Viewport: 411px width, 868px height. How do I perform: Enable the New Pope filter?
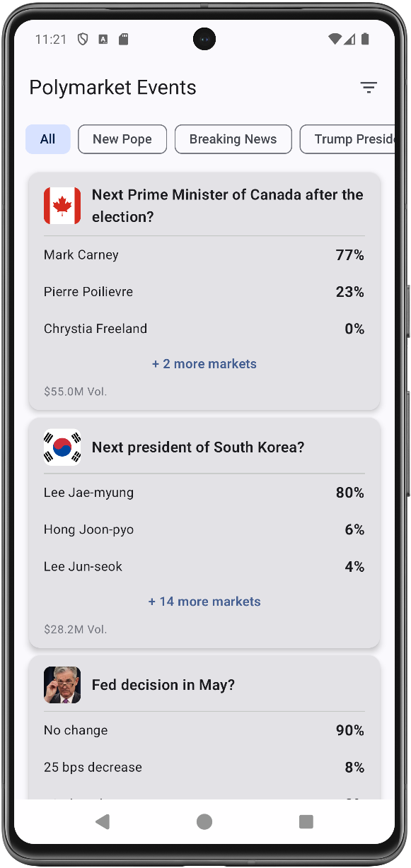(x=122, y=139)
